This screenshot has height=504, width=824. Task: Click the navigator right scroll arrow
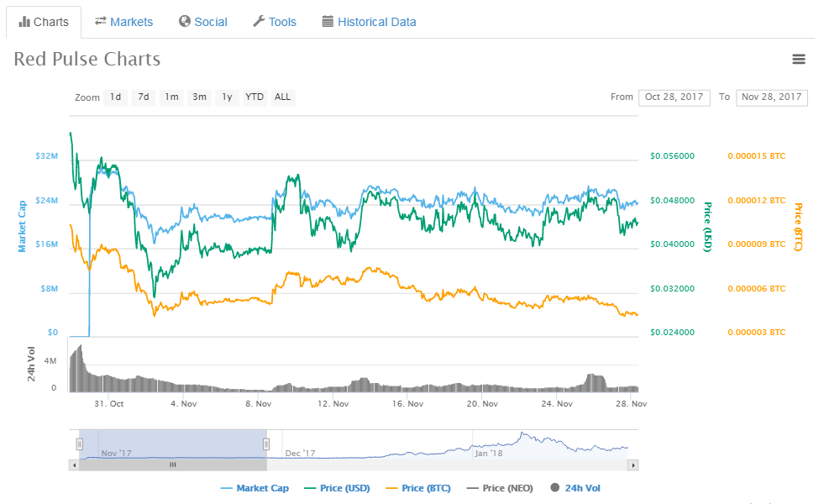pos(633,465)
